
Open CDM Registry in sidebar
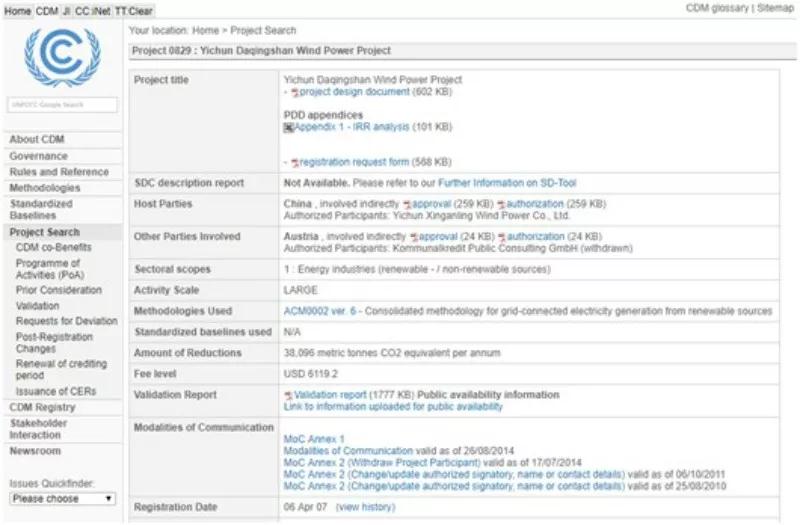[42, 407]
